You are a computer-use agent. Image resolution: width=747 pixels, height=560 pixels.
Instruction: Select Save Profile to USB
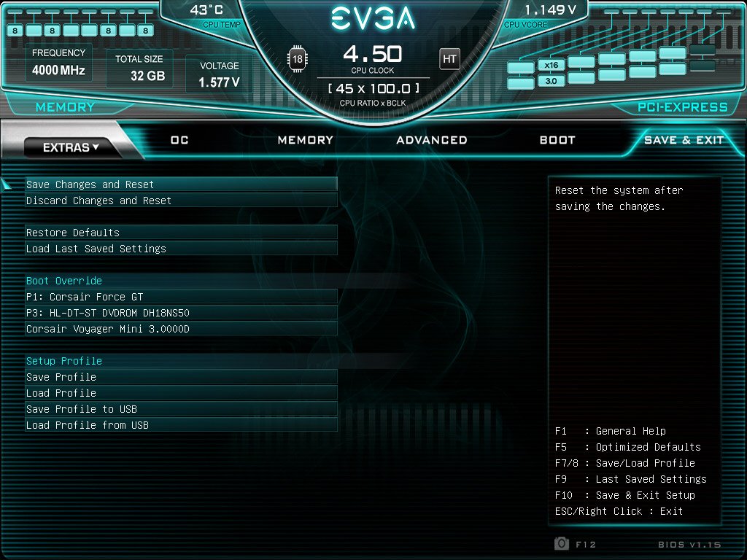tap(181, 408)
